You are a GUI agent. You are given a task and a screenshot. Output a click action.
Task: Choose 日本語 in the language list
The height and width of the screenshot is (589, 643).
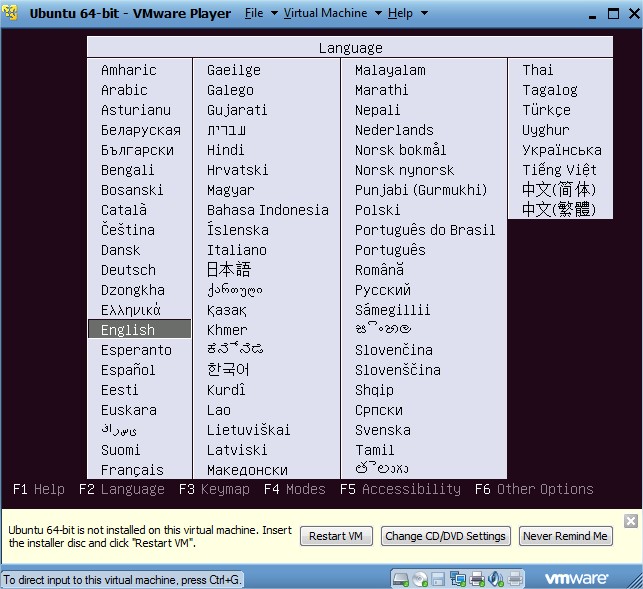coord(228,269)
